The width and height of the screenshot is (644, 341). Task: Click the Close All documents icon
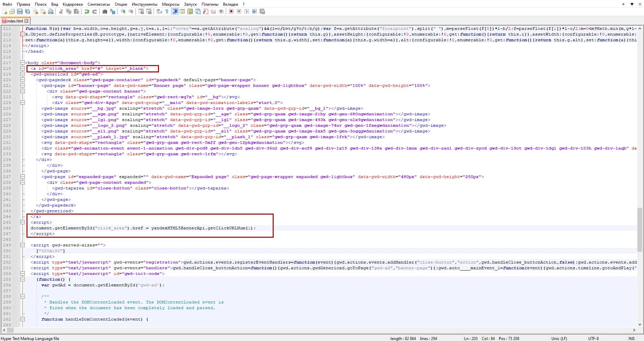pos(43,12)
